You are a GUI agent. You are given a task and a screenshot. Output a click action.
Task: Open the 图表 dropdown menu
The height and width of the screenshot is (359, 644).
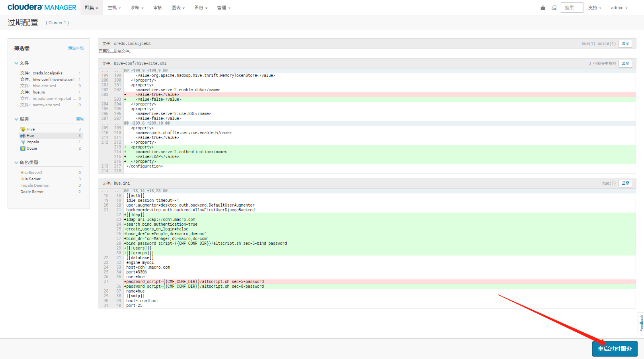[178, 8]
